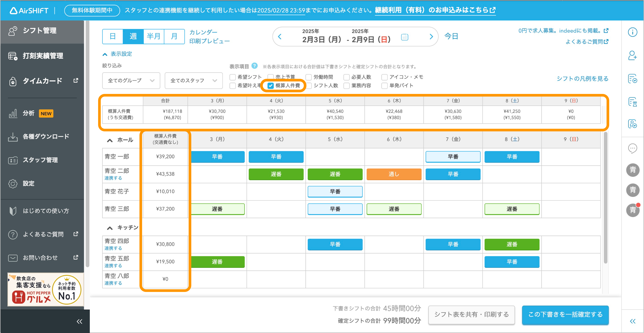Viewport: 644px width, 333px height.
Task: Click シフト表を共有・印刷する button
Action: [x=472, y=314]
